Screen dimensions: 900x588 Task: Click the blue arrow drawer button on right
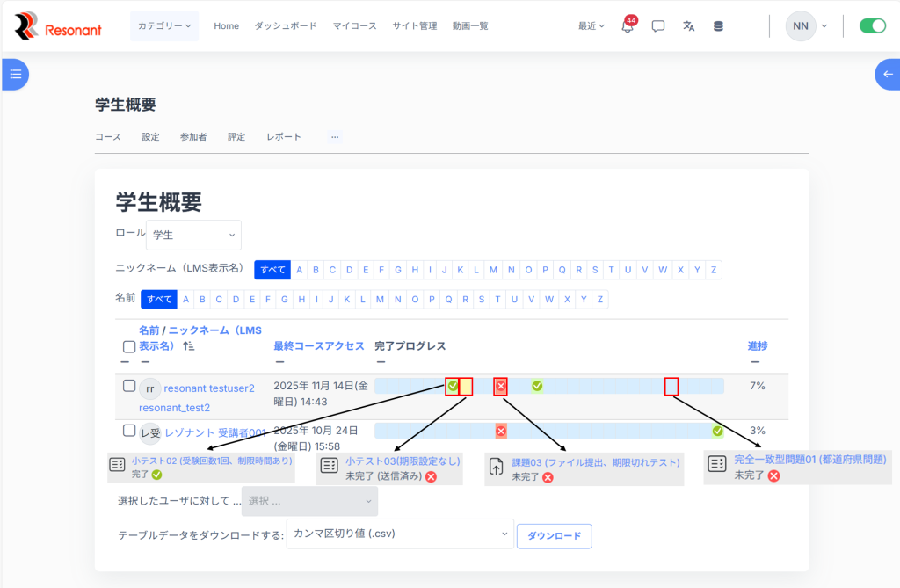click(x=887, y=75)
